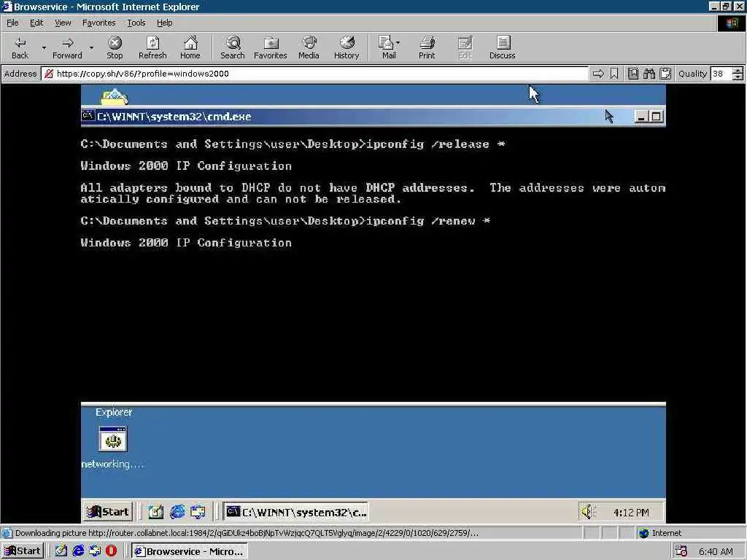This screenshot has height=560, width=747.
Task: Click the binoculars find icon
Action: tap(649, 74)
